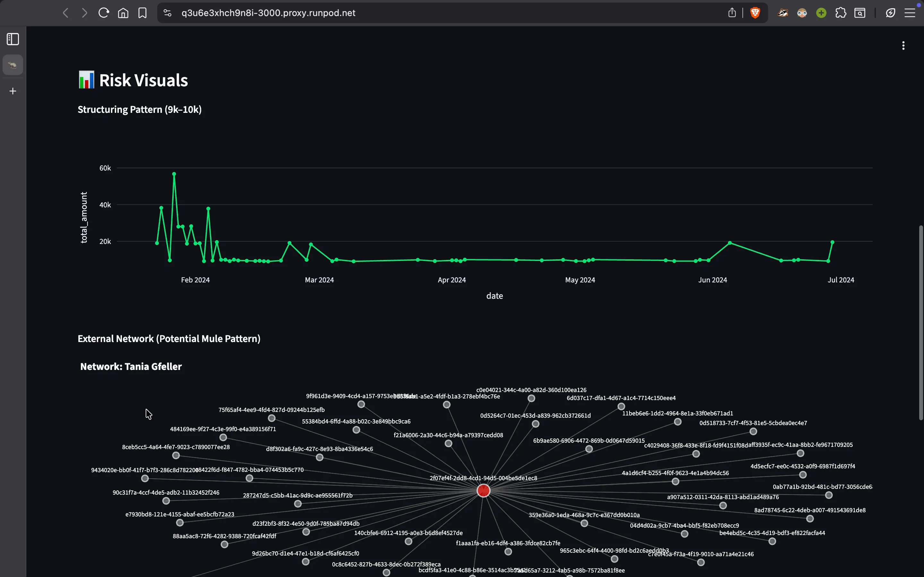
Task: Click the page vertical scrollbar
Action: (x=921, y=322)
